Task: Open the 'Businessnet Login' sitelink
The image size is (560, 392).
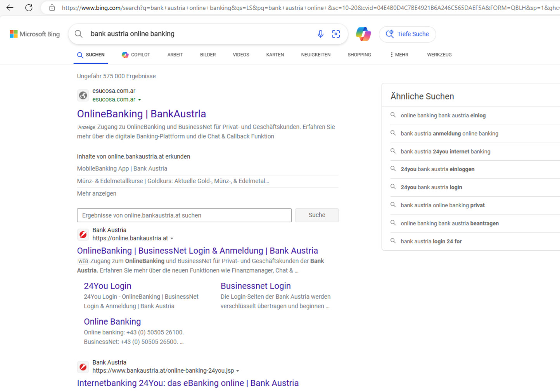Action: tap(256, 286)
